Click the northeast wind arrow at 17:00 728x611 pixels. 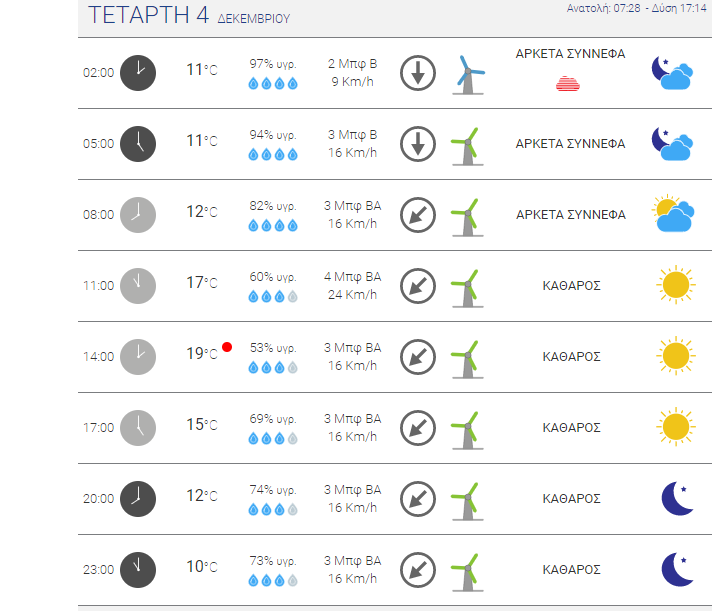click(418, 428)
